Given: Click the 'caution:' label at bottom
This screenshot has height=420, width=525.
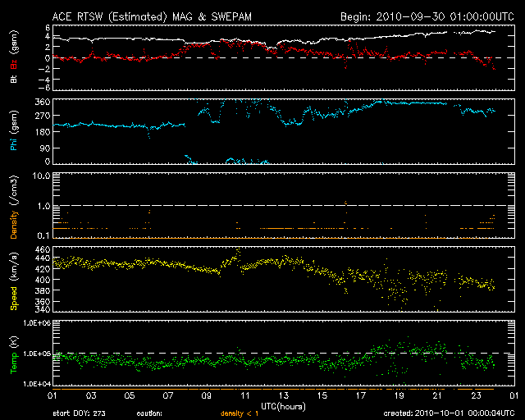Looking at the screenshot, I should [x=149, y=413].
